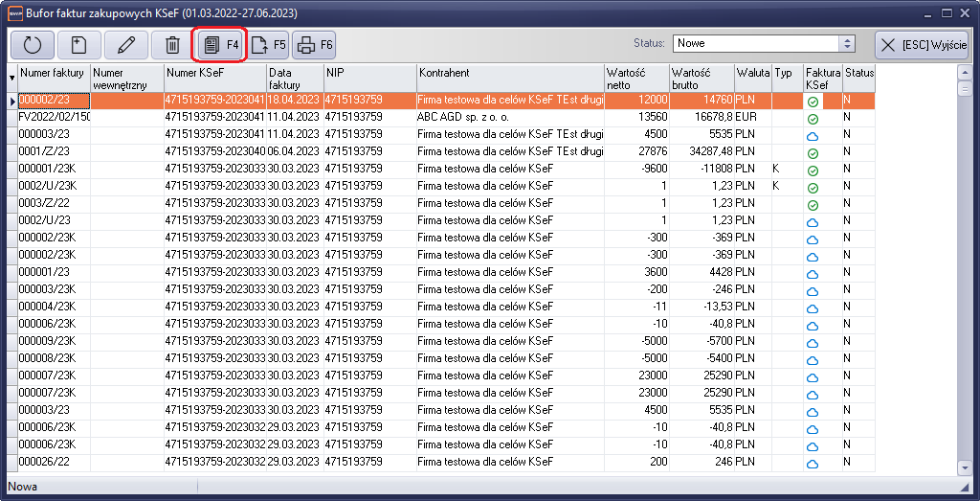Click the F5 export document button
The height and width of the screenshot is (501, 980).
point(269,44)
